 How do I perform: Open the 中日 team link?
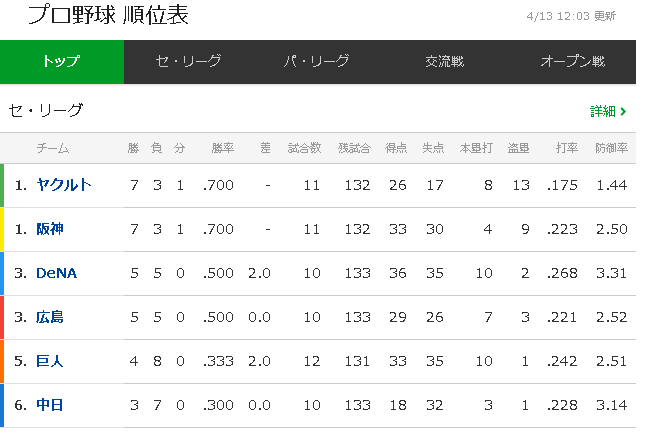coord(50,405)
